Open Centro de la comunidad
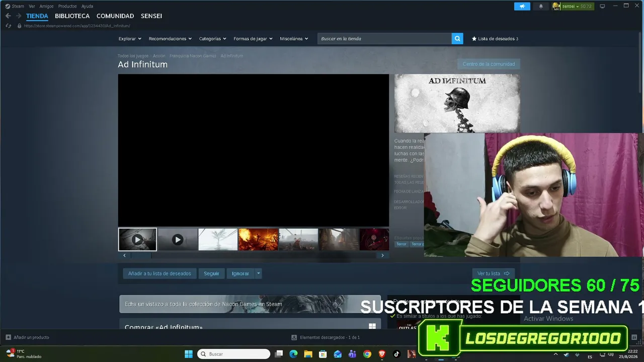This screenshot has height=362, width=644. [489, 64]
